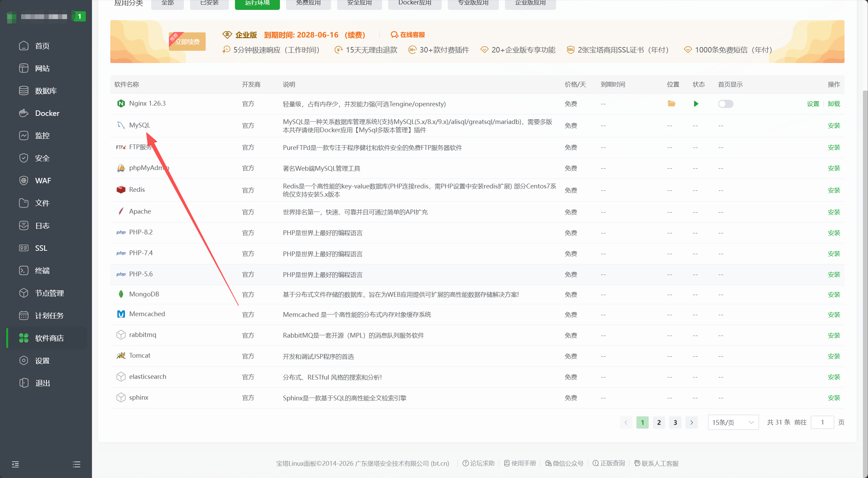
Task: Select the Docker应用 tab
Action: pyautogui.click(x=415, y=3)
